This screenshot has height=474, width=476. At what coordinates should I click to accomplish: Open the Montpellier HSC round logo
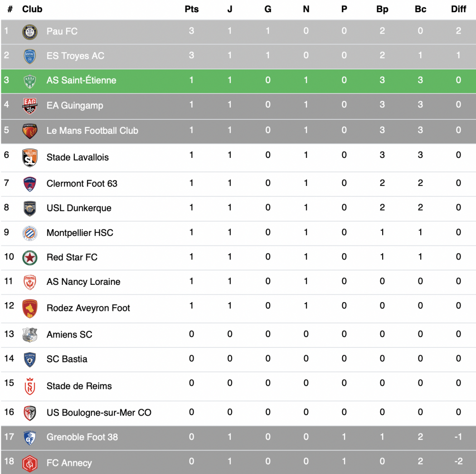coord(30,233)
